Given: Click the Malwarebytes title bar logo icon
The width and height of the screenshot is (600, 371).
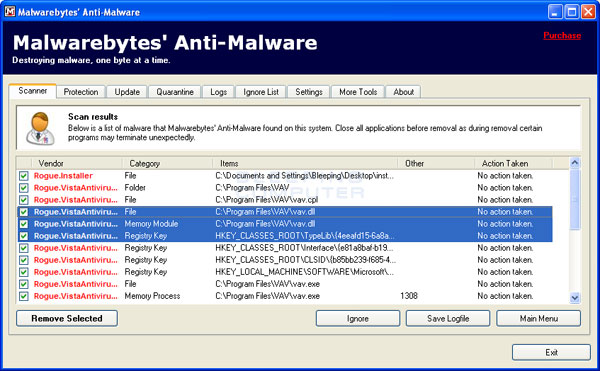Looking at the screenshot, I should pyautogui.click(x=10, y=11).
